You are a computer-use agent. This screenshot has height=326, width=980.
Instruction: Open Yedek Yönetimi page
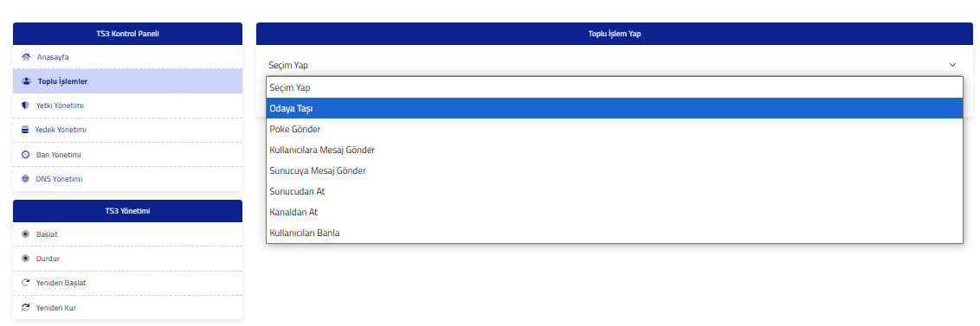click(127, 130)
